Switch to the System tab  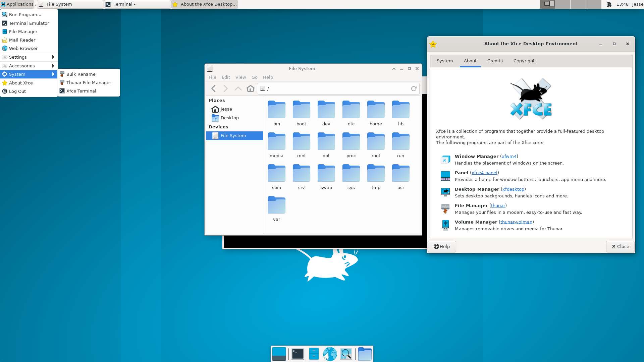click(445, 61)
